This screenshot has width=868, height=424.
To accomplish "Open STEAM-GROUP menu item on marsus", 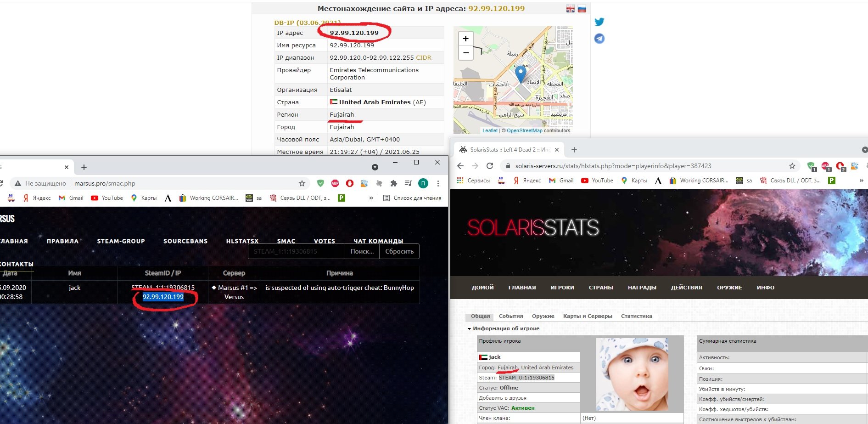I will coord(121,241).
